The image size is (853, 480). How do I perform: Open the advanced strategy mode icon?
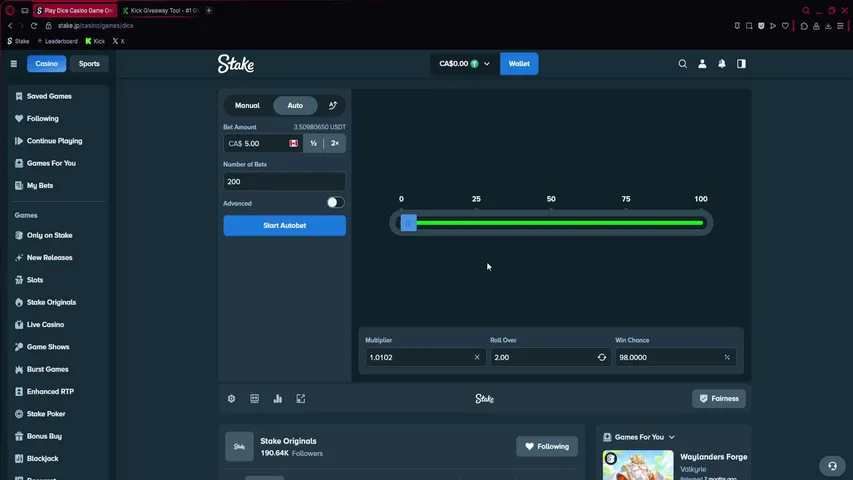[x=332, y=106]
